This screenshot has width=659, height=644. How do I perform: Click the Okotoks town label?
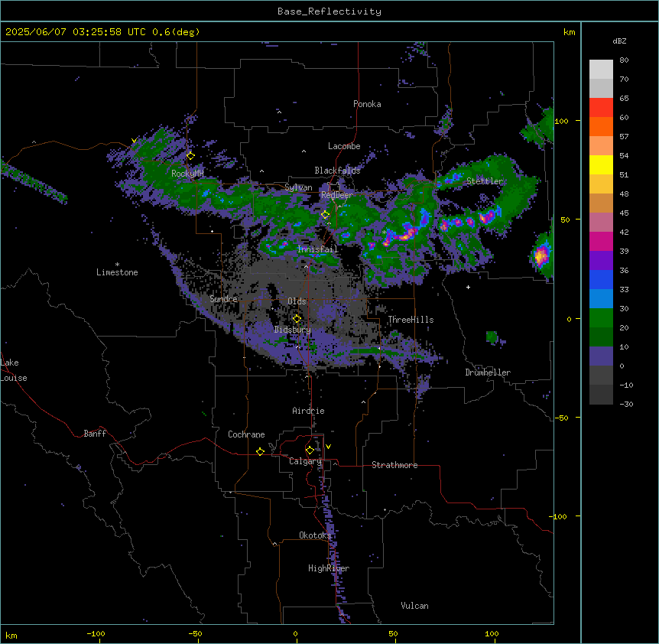(315, 535)
